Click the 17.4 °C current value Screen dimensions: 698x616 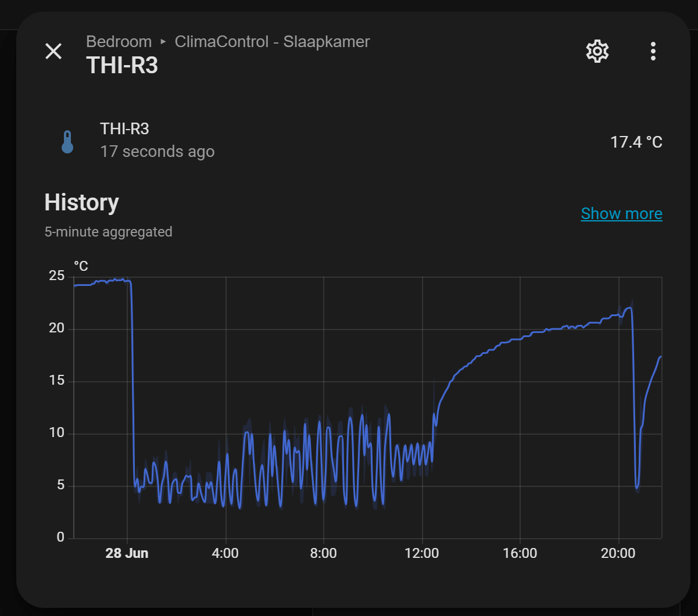point(636,142)
